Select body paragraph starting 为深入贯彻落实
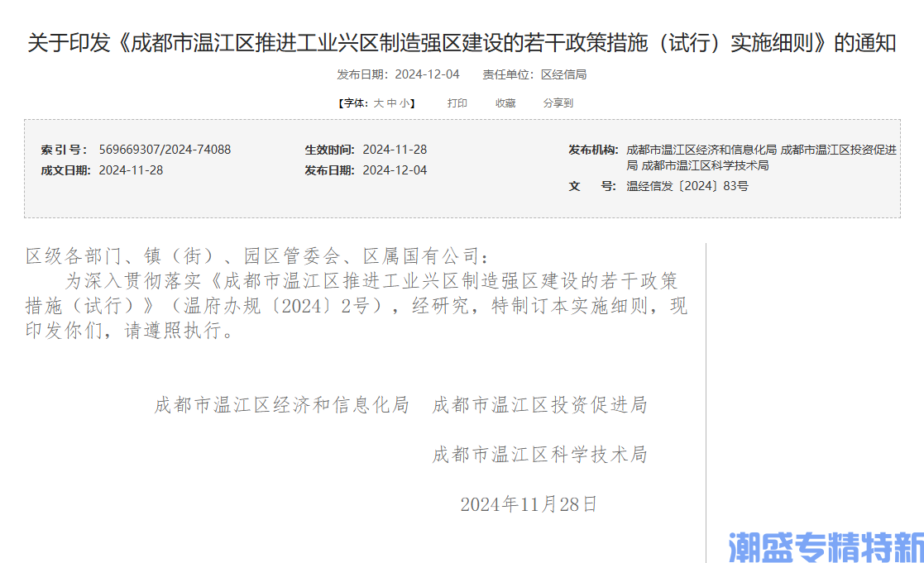This screenshot has width=924, height=563. pyautogui.click(x=357, y=306)
